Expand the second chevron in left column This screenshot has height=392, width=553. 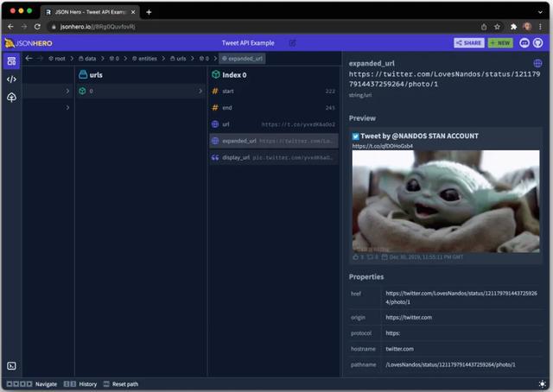click(x=67, y=107)
